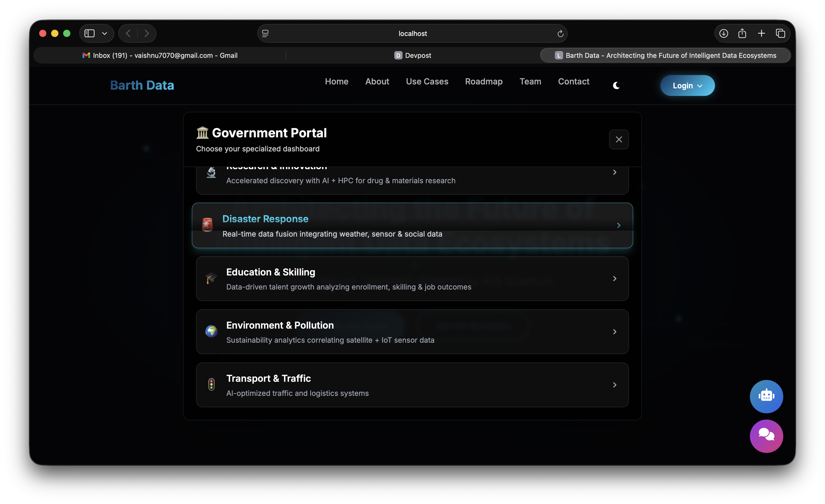The width and height of the screenshot is (825, 504).
Task: Toggle dark mode moon icon
Action: (x=616, y=86)
